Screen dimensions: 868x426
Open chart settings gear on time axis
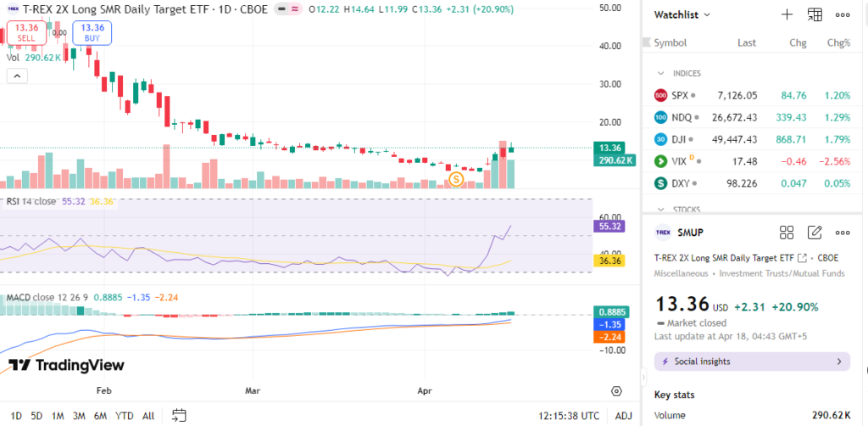tap(617, 390)
